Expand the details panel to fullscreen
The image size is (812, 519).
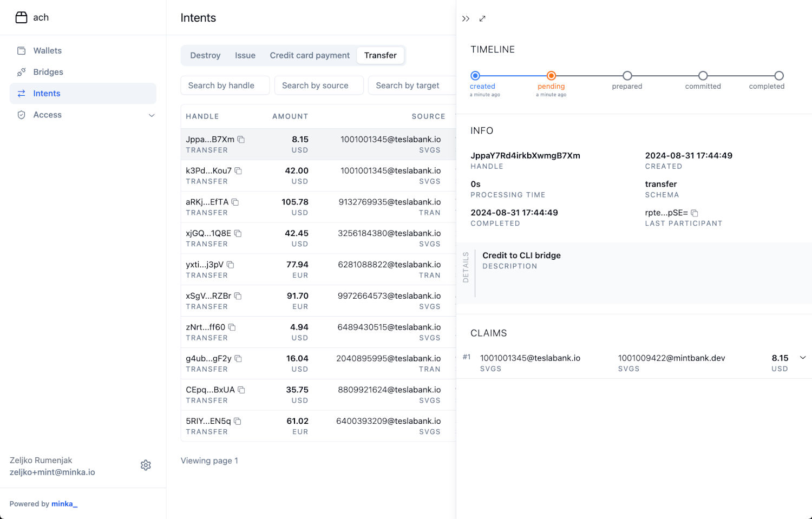[482, 18]
